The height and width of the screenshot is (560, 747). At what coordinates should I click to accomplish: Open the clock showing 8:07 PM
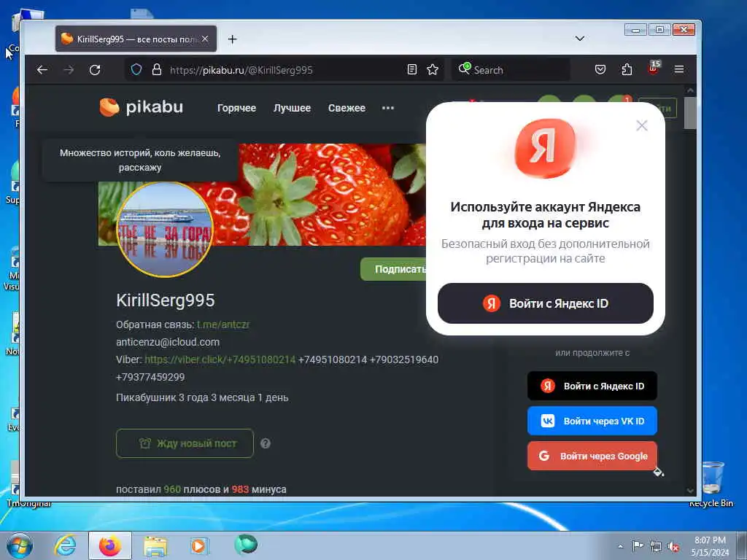click(710, 545)
